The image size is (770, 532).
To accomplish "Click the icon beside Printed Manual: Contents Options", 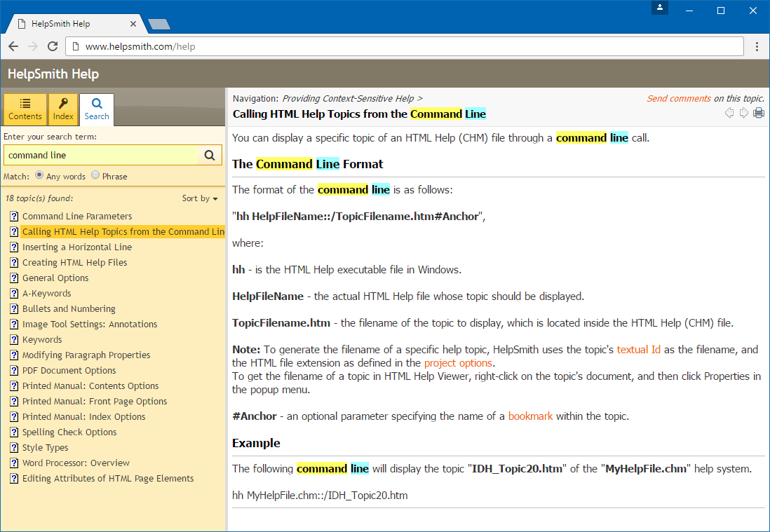I will [x=14, y=386].
